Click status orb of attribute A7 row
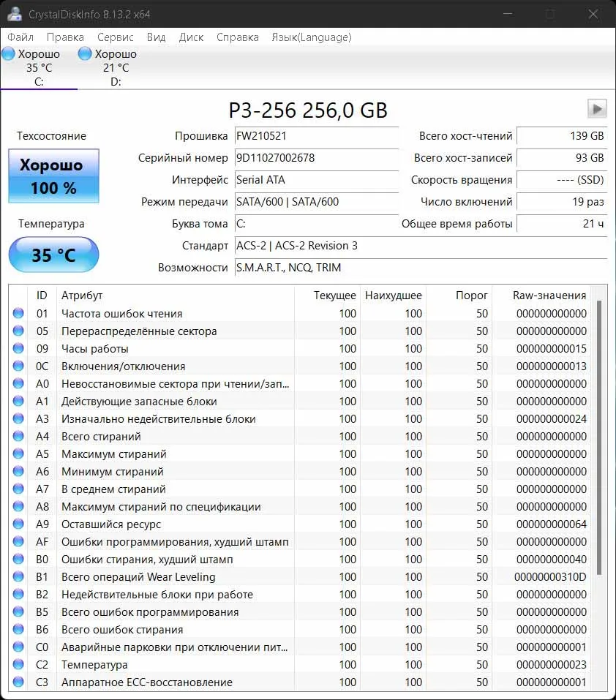Screen dimensions: 616x700 click(18, 489)
